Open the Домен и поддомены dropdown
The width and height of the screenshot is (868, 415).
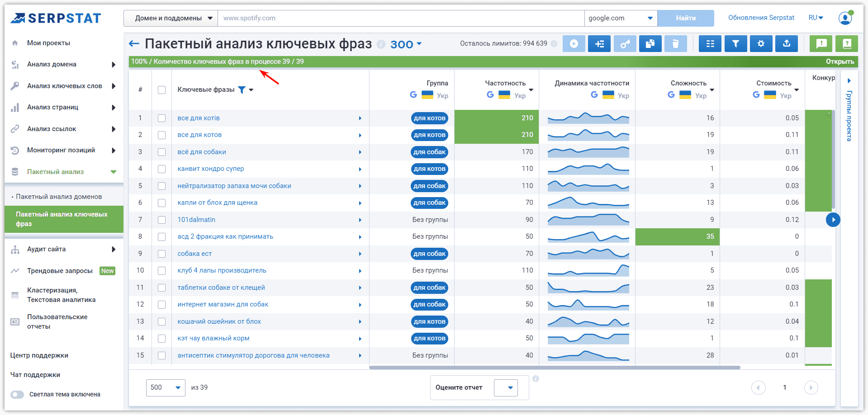coord(171,18)
